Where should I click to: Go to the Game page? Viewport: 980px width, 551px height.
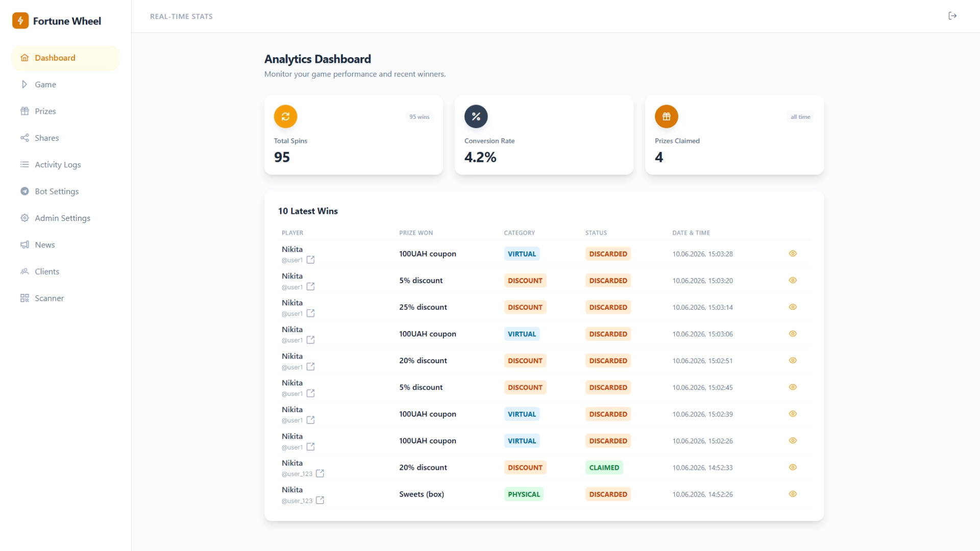(x=65, y=85)
